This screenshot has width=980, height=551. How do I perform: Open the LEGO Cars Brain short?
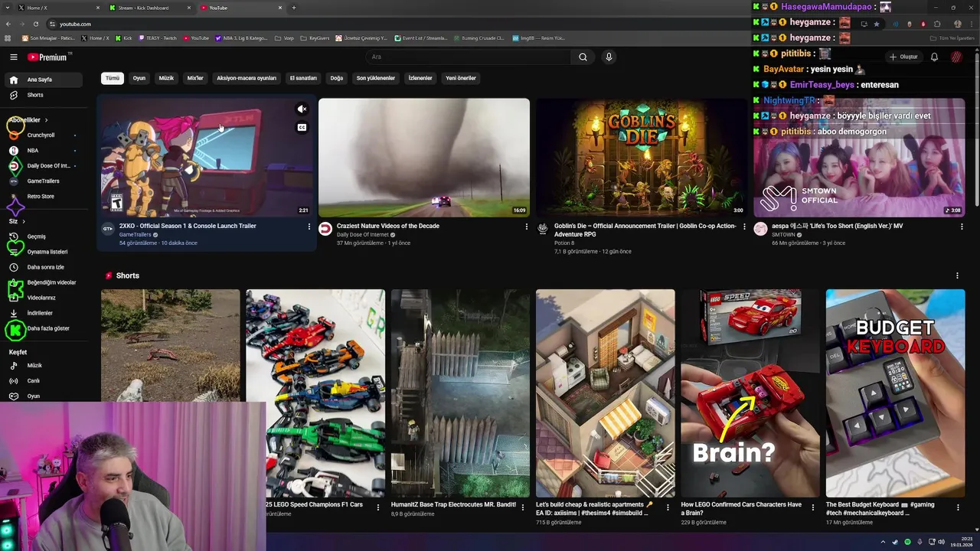(750, 393)
